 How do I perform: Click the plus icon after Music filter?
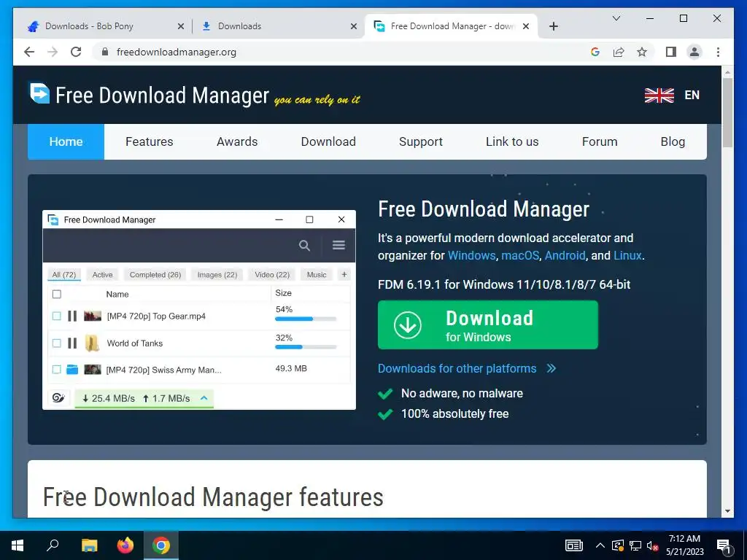click(x=344, y=274)
